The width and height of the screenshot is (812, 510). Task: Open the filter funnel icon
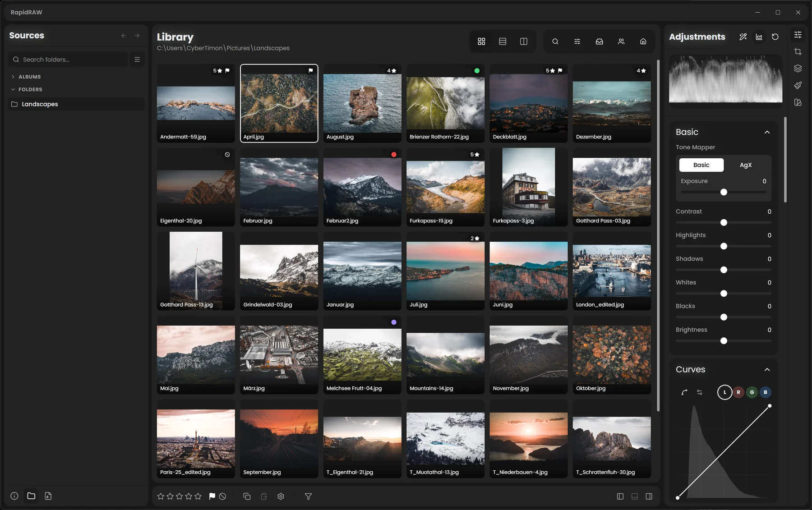pos(308,496)
